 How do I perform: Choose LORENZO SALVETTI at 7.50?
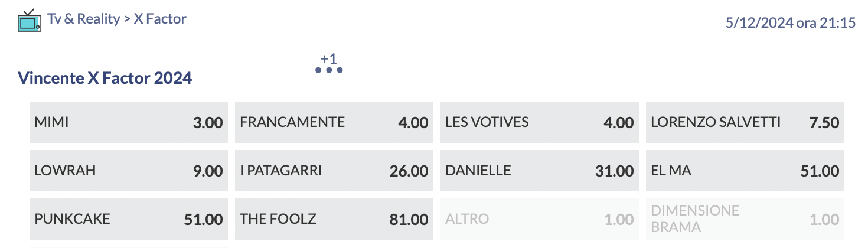tap(745, 122)
